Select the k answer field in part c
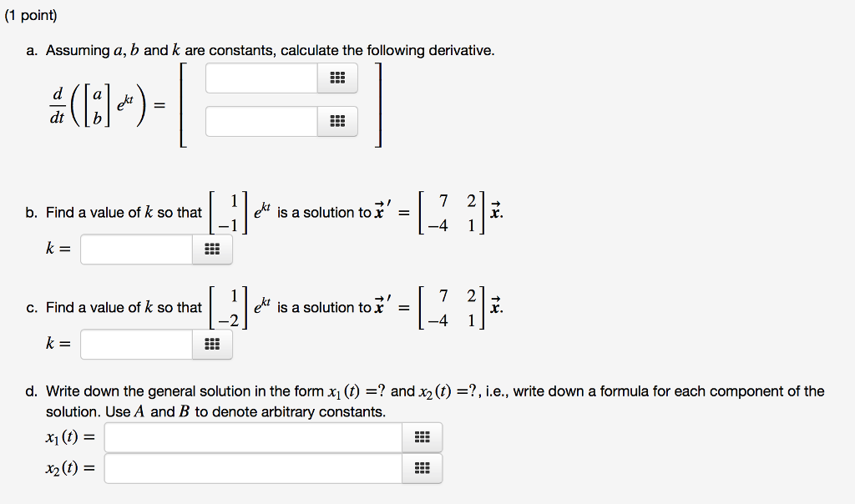855x504 pixels. pos(138,344)
